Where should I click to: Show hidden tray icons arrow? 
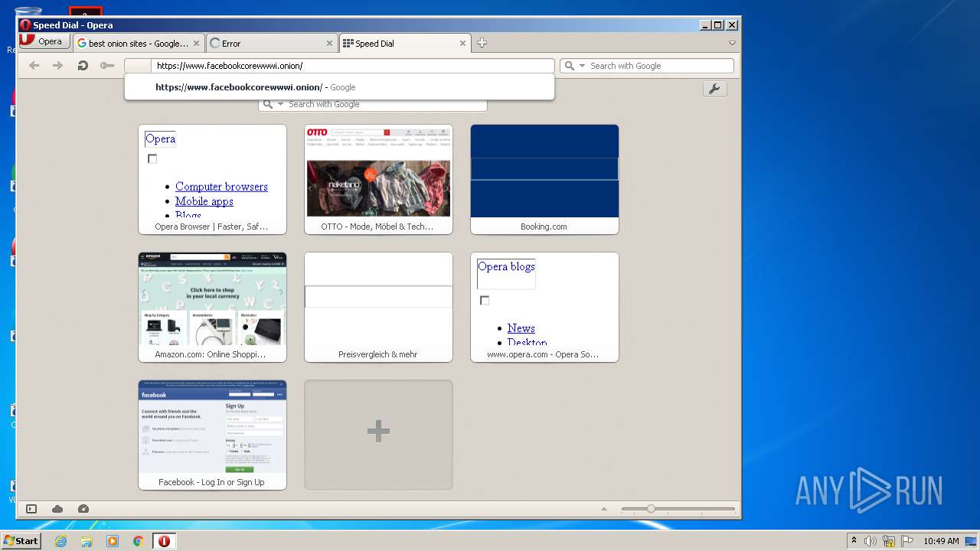pyautogui.click(x=854, y=541)
